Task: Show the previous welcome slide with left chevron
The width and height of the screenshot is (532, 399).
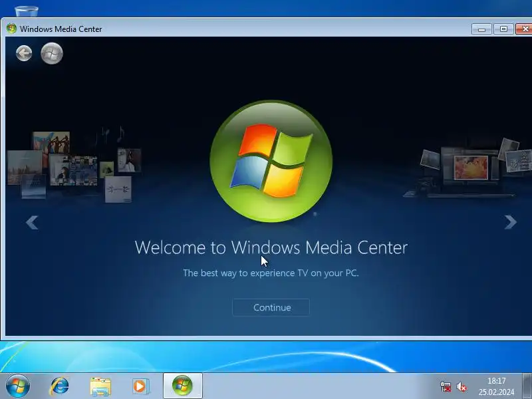Action: [32, 223]
